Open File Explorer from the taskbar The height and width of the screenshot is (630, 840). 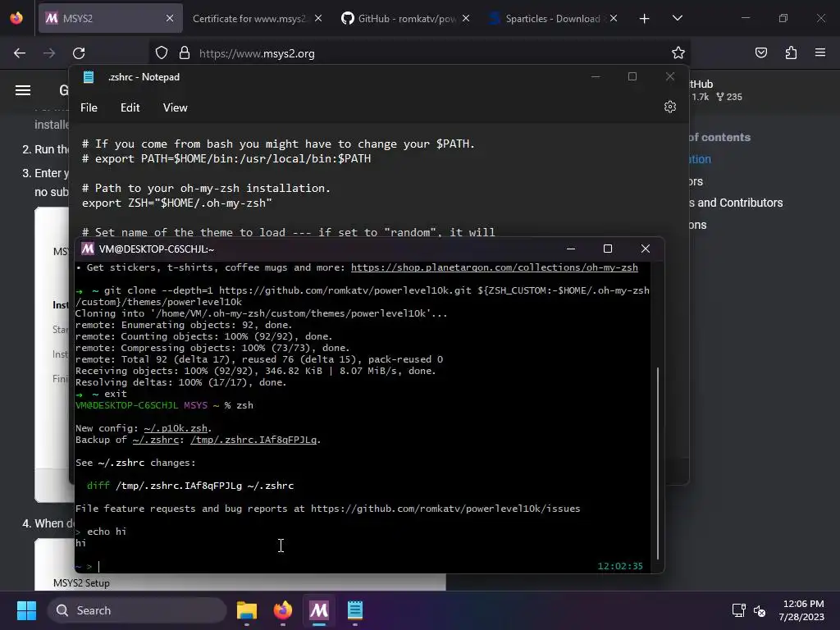point(246,610)
